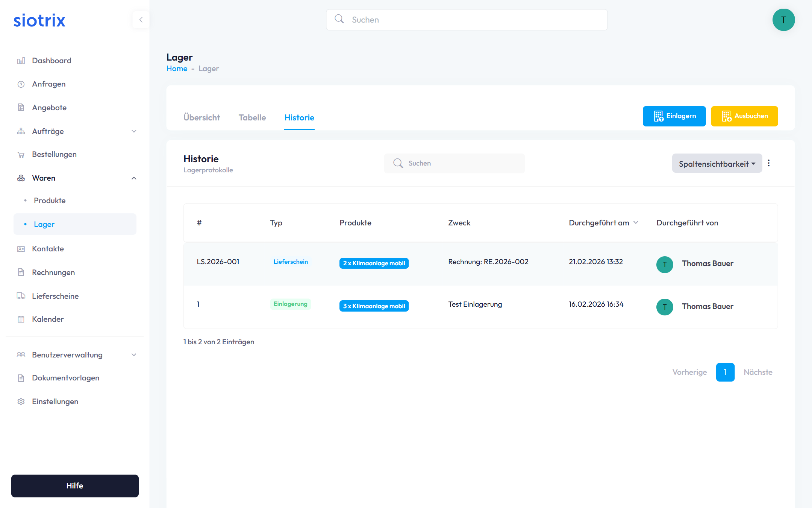Click the Bestellungen shopping cart icon
812x508 pixels.
21,155
